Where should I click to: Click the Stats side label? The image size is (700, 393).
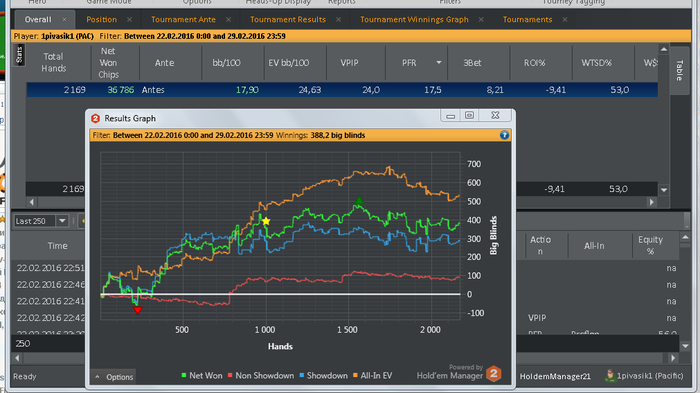point(19,55)
